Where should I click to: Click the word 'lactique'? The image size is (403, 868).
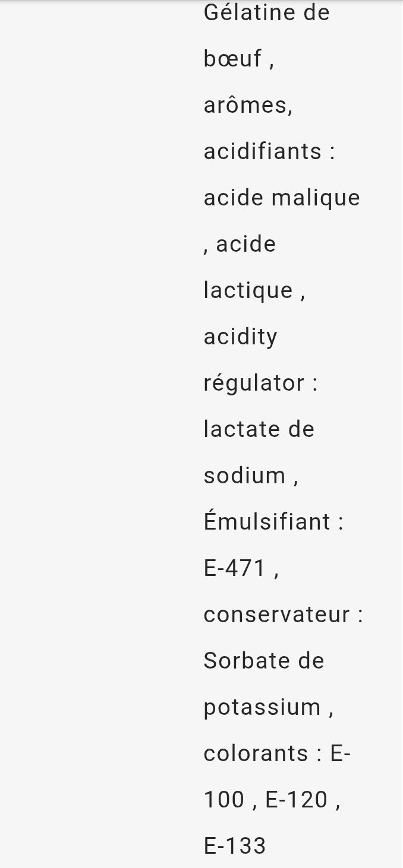tap(248, 290)
